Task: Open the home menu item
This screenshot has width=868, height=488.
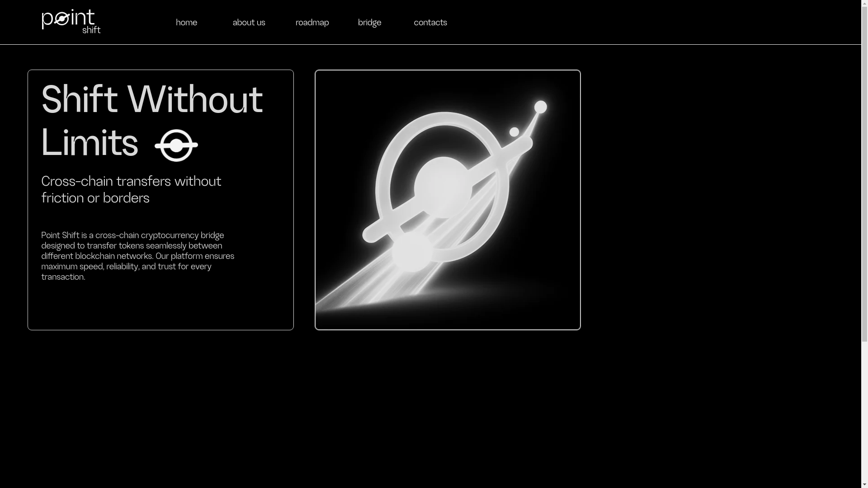Action: [186, 23]
